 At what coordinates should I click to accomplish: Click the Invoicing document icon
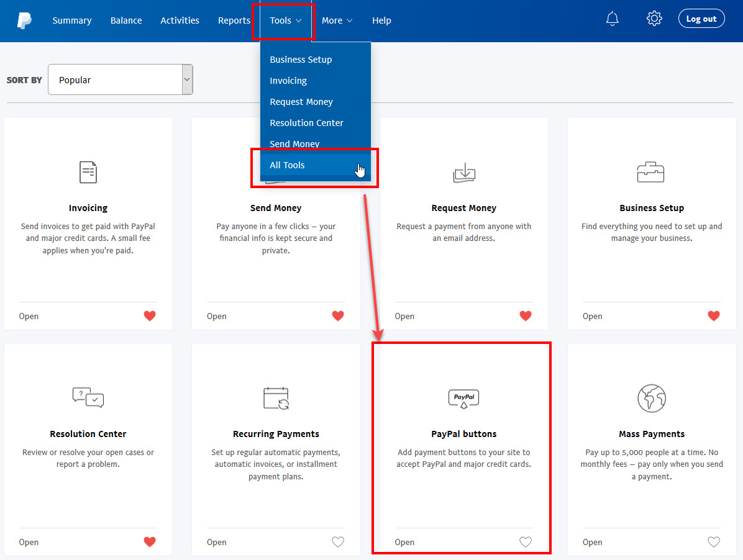pos(88,172)
